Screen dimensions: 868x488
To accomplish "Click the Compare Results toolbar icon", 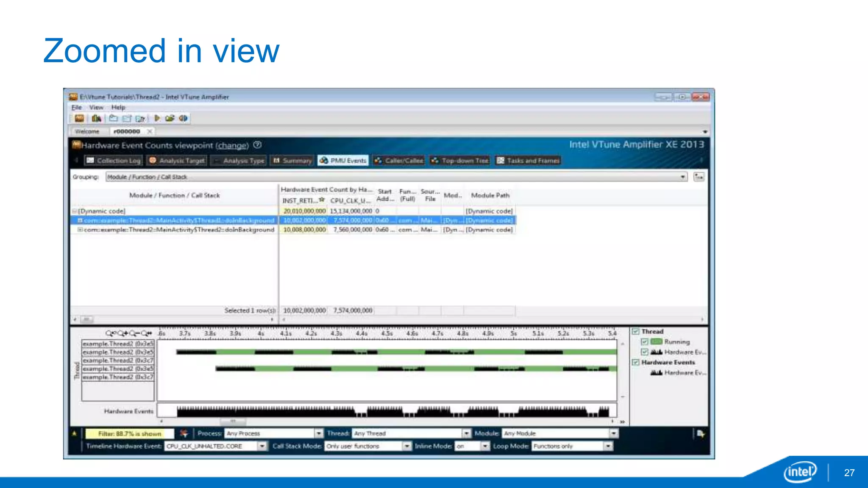I will click(183, 118).
